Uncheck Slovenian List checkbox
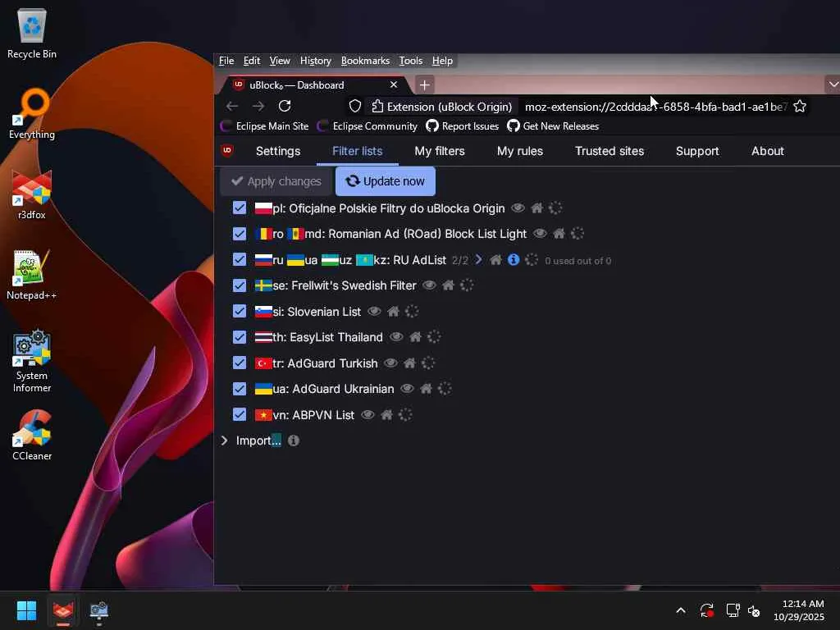Image resolution: width=840 pixels, height=630 pixels. point(240,311)
